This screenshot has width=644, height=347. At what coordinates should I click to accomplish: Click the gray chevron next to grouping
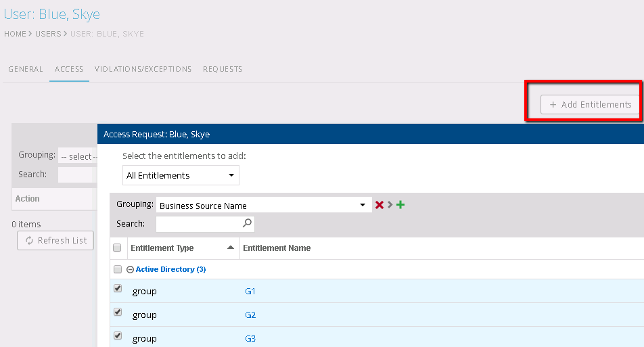(x=390, y=206)
